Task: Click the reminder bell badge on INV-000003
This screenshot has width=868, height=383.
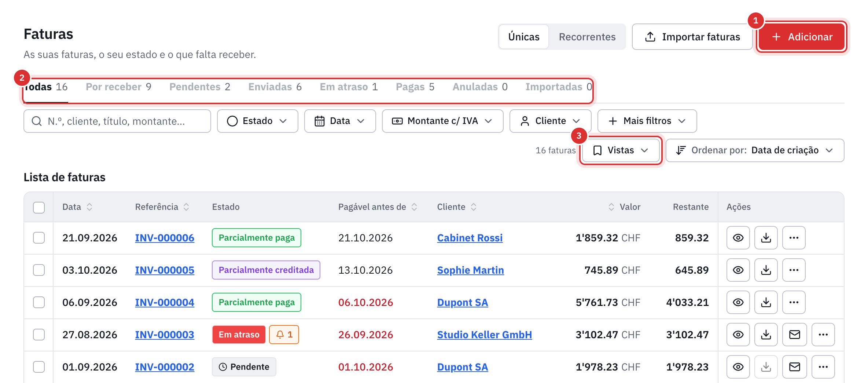Action: (284, 335)
